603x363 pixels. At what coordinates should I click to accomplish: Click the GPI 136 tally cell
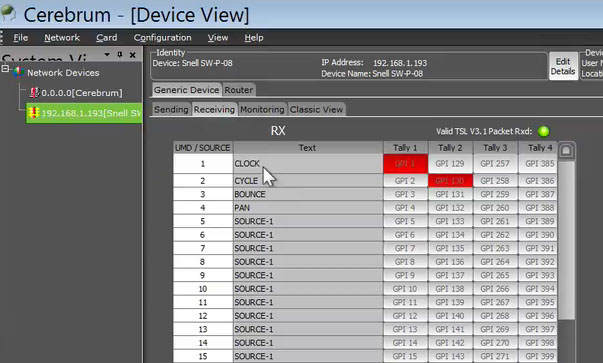(450, 262)
